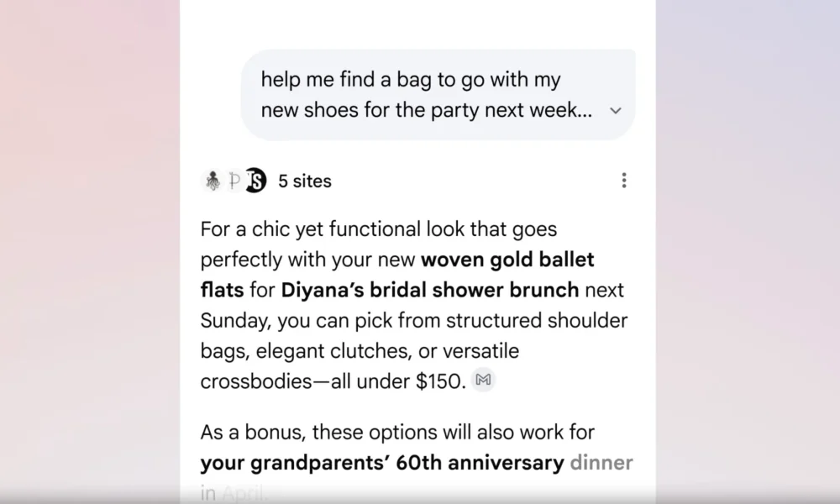Click the black S site favicon
This screenshot has width=840, height=504.
255,181
